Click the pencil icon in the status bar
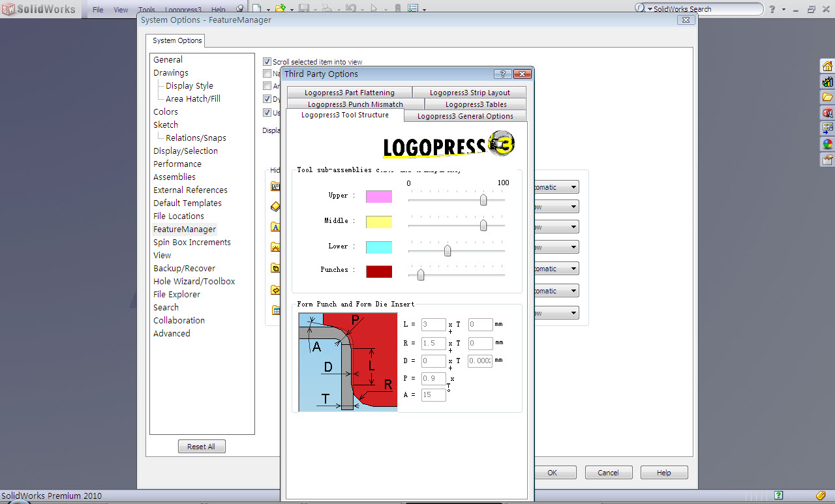835x504 pixels. [x=820, y=496]
